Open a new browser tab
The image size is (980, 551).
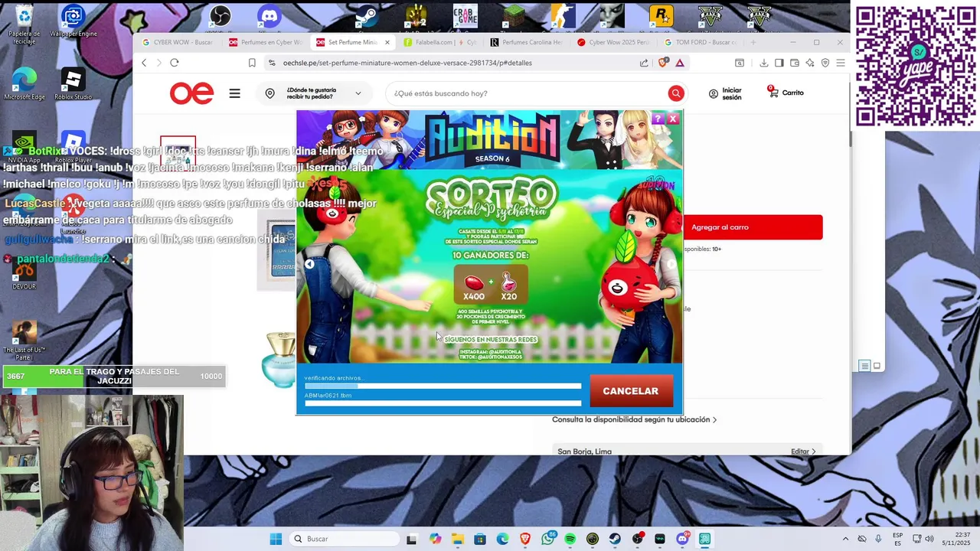[x=753, y=42]
